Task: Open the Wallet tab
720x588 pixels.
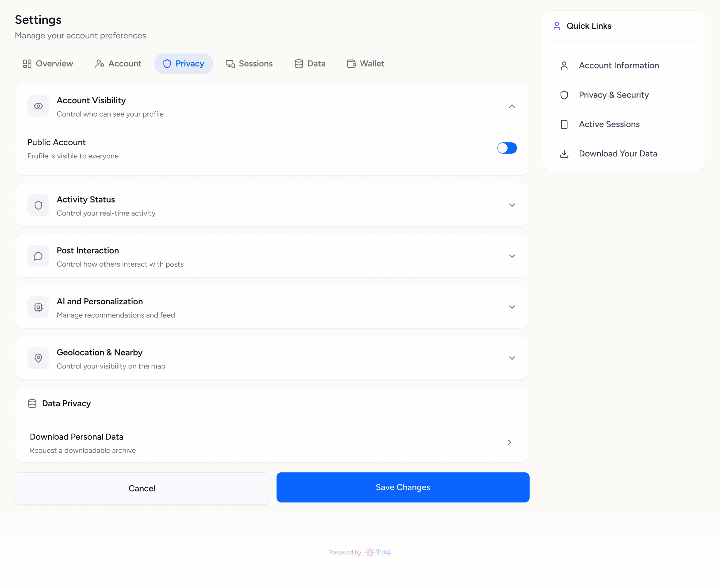Action: coord(366,64)
